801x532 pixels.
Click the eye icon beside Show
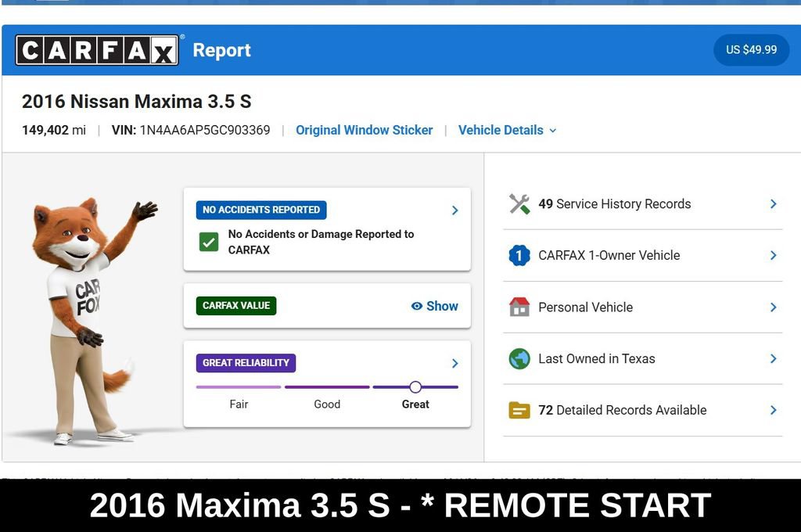(417, 306)
